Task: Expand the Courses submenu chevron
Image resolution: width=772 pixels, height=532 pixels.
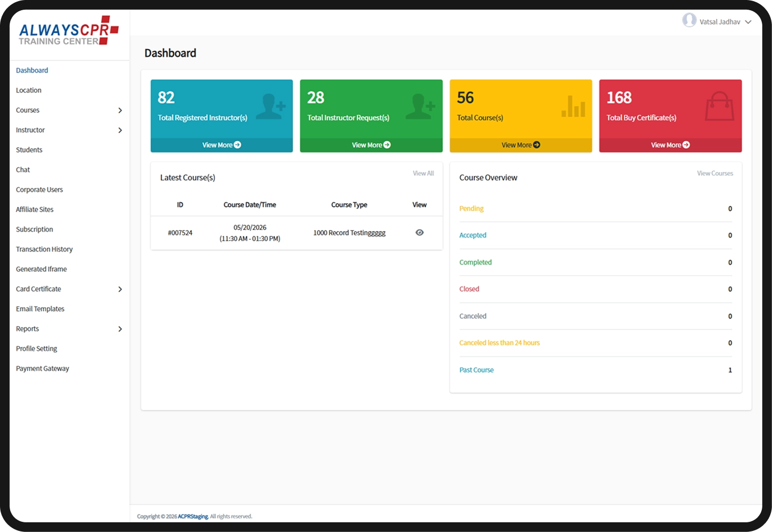Action: pos(120,110)
